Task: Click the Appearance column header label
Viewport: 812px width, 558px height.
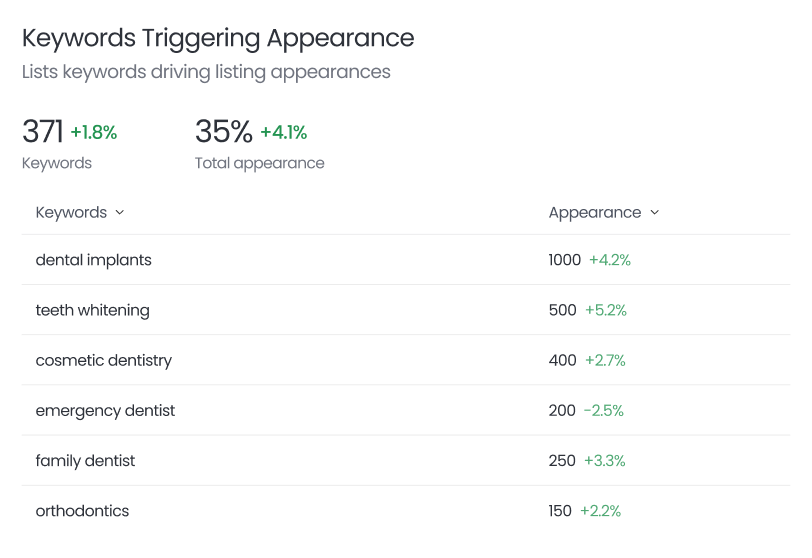Action: (594, 212)
